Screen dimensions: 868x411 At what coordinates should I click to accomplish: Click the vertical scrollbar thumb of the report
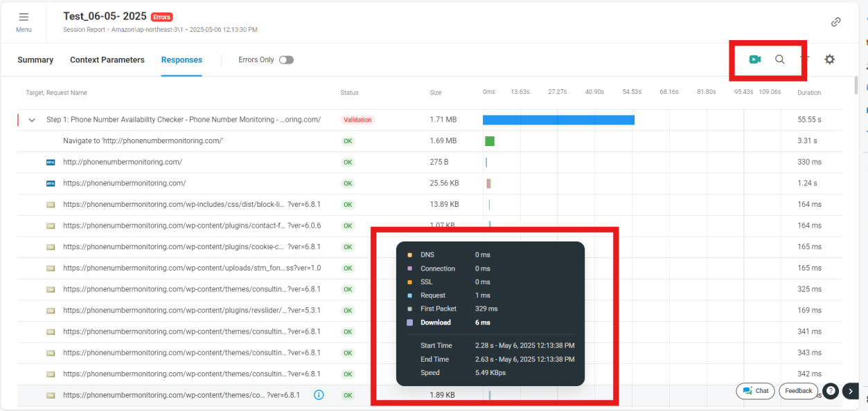(x=856, y=84)
